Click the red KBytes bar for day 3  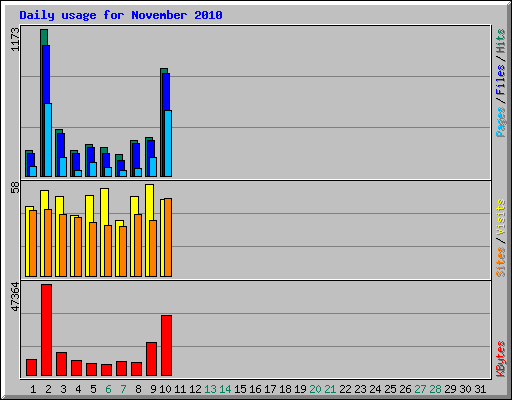[61, 364]
